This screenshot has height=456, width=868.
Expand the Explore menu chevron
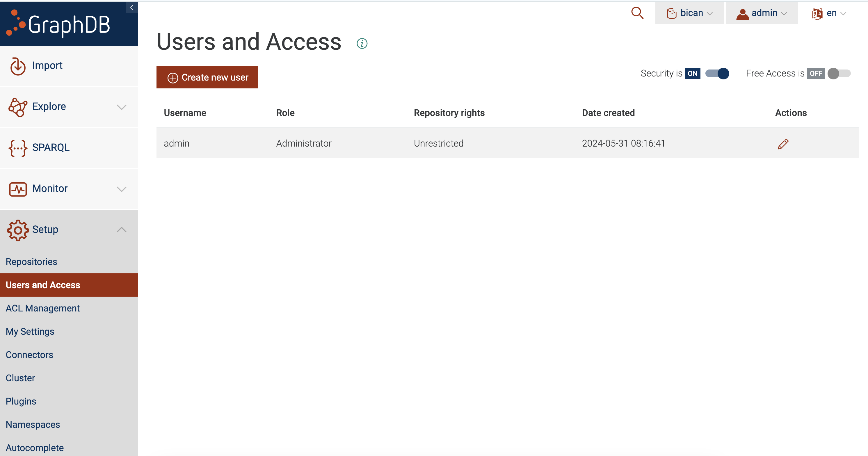[x=122, y=107]
